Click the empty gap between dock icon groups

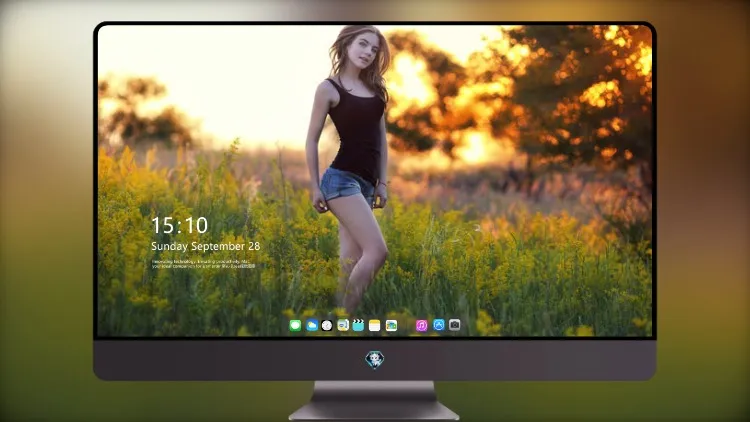pos(407,325)
